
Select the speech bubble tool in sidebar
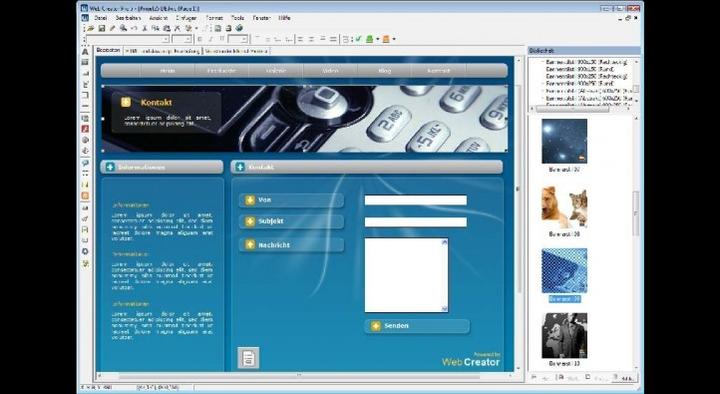tap(85, 163)
